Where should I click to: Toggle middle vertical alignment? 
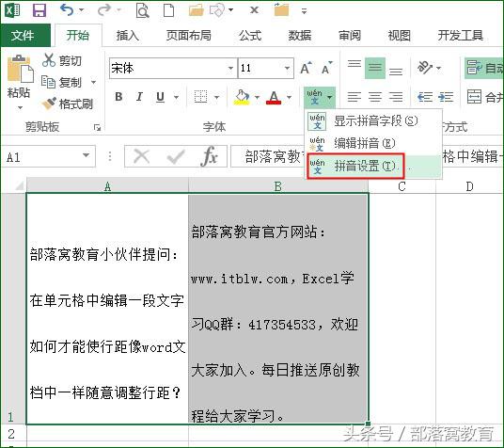coord(375,68)
